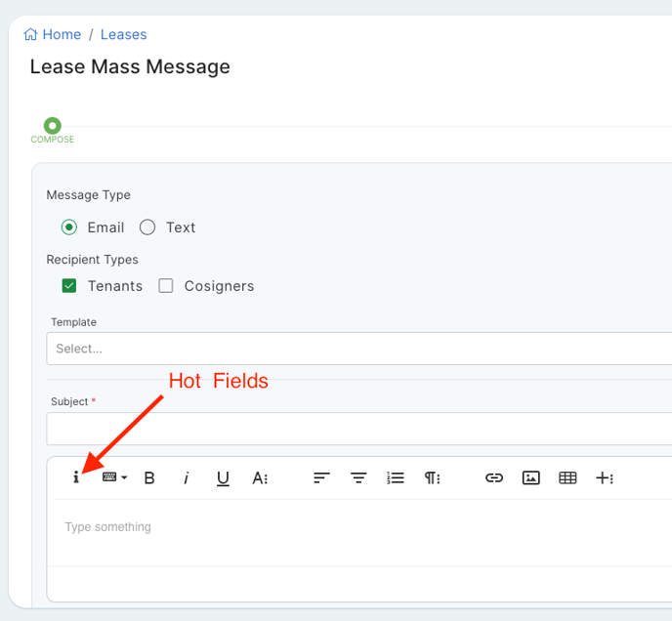Insert a table into the editor
672x621 pixels.
[x=567, y=477]
